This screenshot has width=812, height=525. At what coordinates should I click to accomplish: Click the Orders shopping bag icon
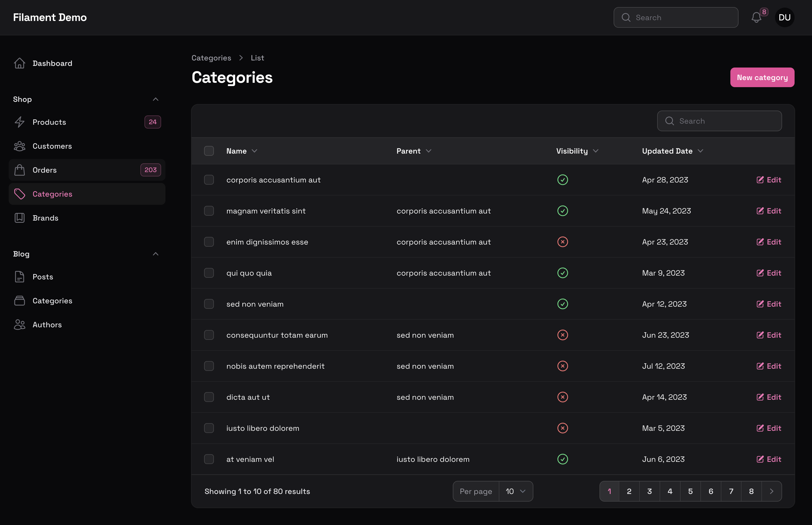point(19,170)
